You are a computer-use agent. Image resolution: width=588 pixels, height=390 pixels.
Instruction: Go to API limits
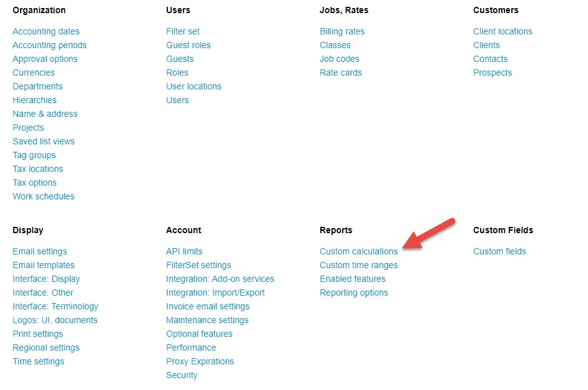(x=184, y=251)
